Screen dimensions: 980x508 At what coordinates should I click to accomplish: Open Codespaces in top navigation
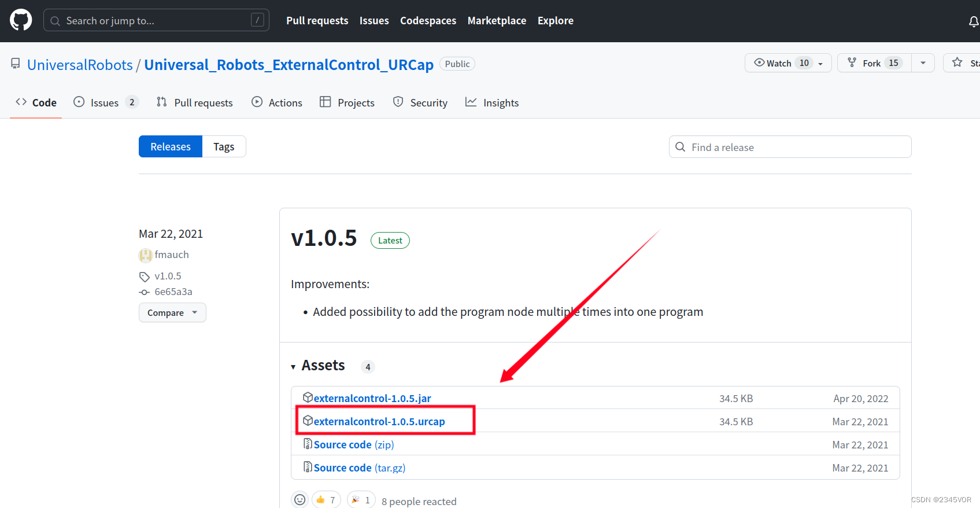tap(428, 20)
